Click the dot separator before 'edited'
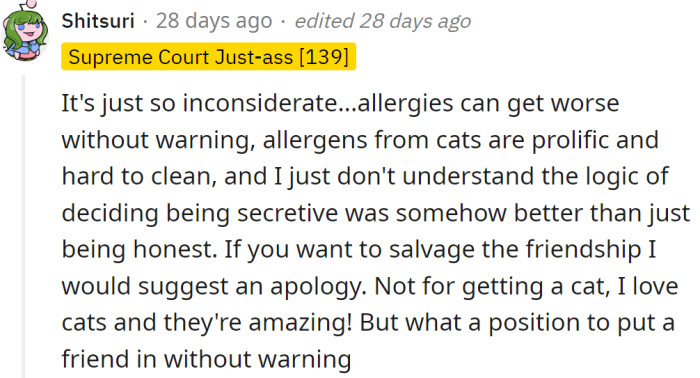The width and height of the screenshot is (700, 378). click(283, 21)
